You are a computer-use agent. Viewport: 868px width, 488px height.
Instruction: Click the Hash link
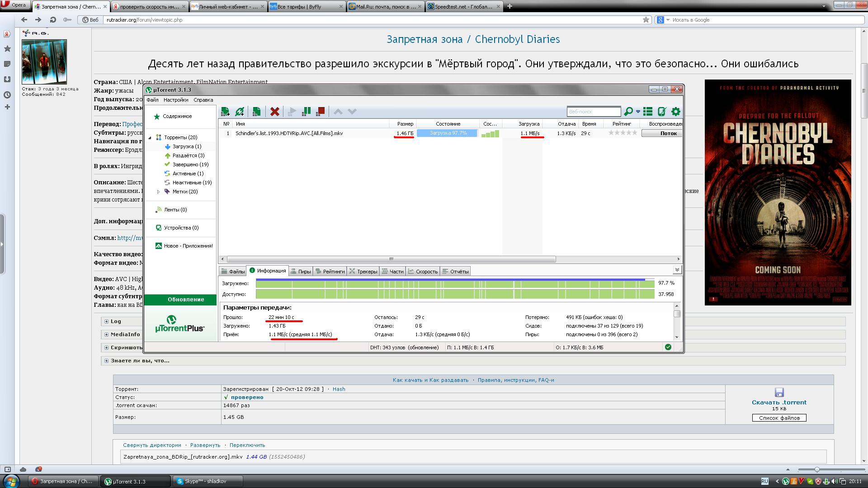[339, 389]
